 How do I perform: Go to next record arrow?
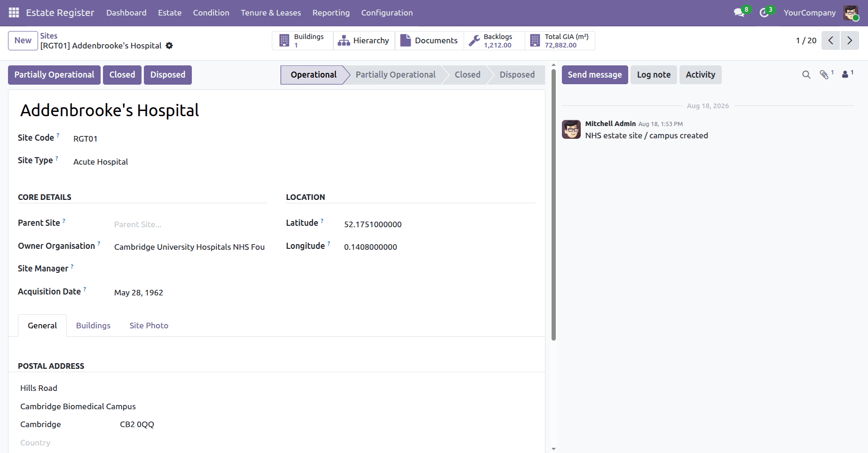pyautogui.click(x=850, y=40)
